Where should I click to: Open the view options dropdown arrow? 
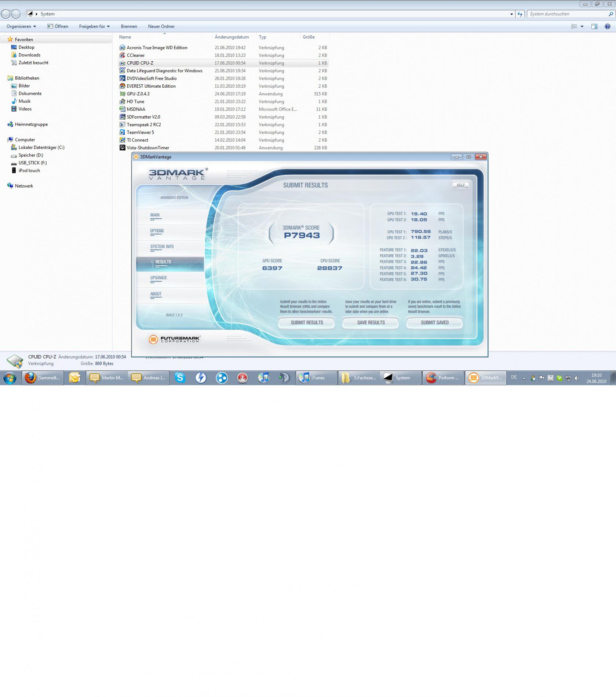pyautogui.click(x=582, y=26)
